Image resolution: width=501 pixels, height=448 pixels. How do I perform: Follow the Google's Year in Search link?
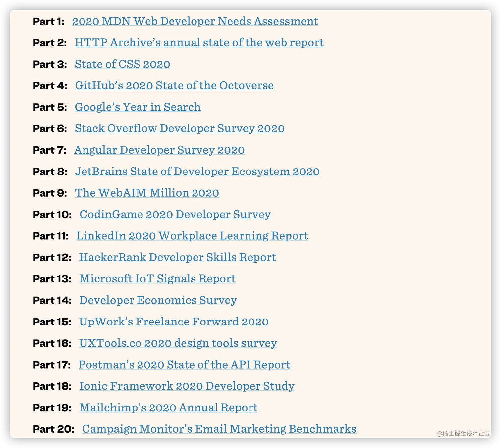tap(138, 107)
